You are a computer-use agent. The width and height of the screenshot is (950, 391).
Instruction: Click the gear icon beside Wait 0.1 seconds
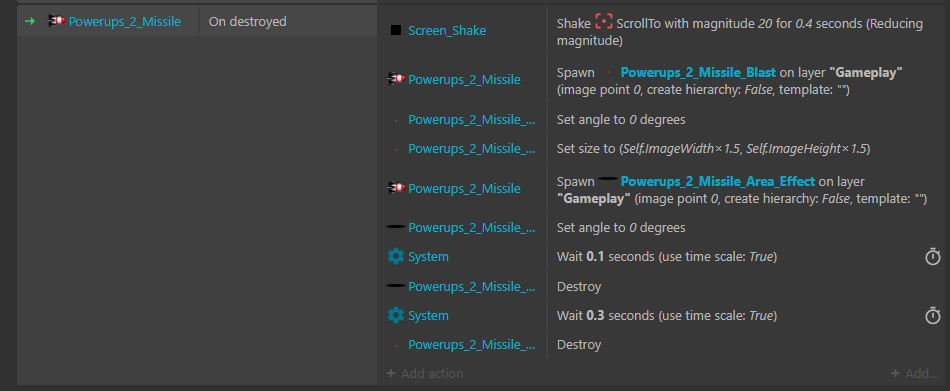(396, 256)
